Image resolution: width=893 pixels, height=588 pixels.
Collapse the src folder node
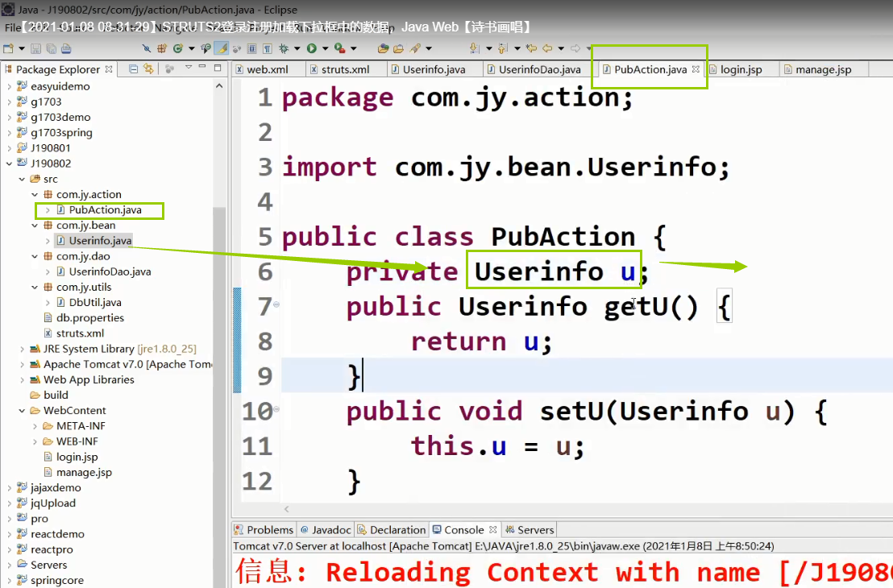click(22, 179)
